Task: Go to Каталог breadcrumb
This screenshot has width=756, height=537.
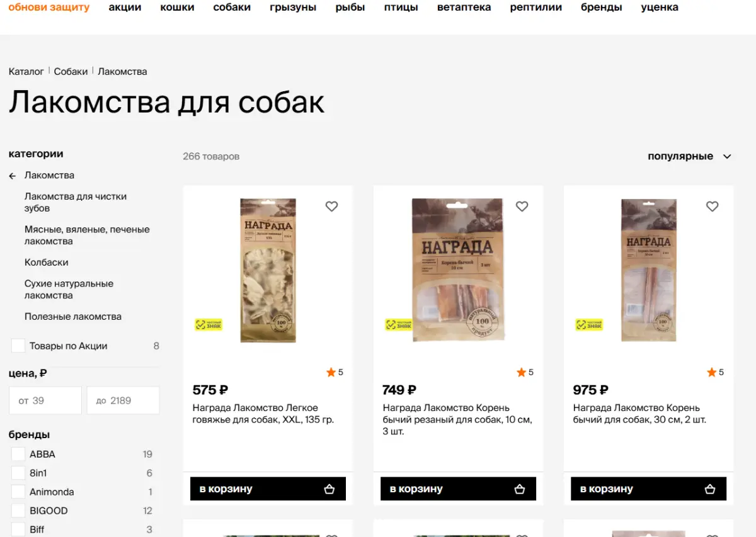Action: 26,71
